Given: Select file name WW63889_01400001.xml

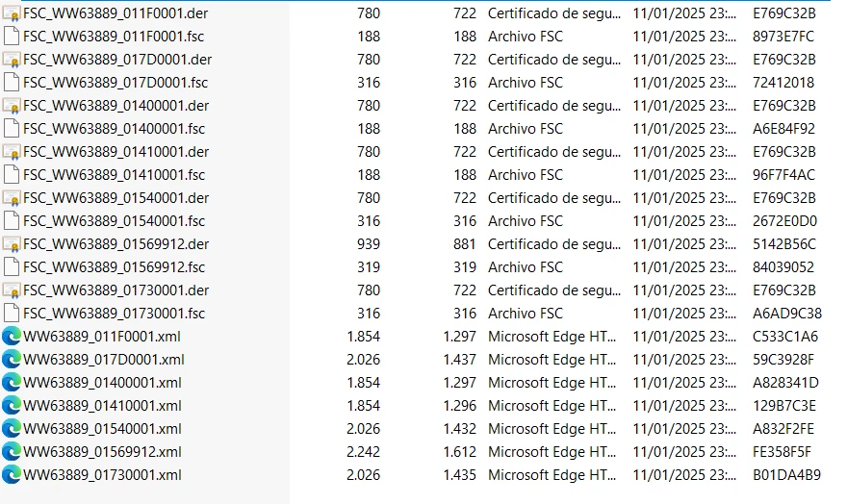Looking at the screenshot, I should tap(103, 383).
